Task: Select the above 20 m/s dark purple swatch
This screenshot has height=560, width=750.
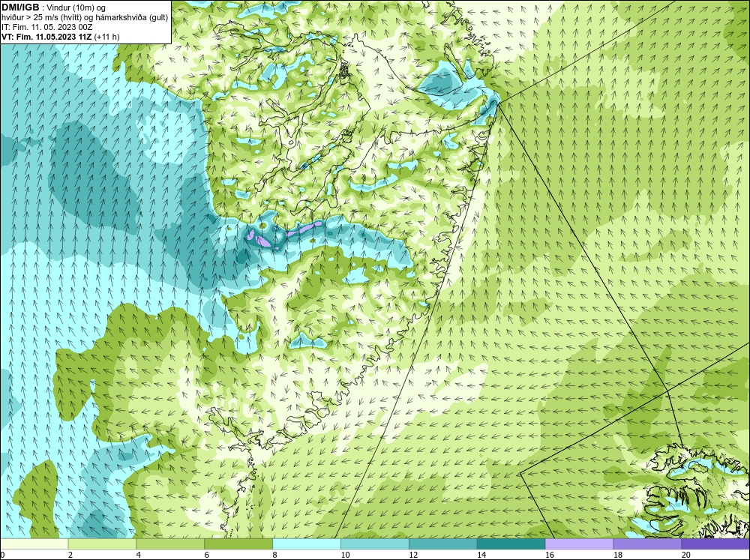Action: (x=715, y=544)
